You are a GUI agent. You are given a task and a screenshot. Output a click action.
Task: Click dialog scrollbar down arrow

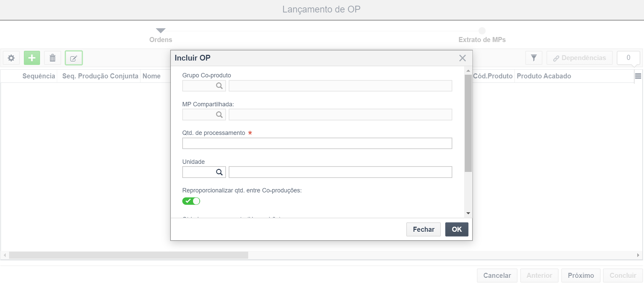pyautogui.click(x=468, y=213)
